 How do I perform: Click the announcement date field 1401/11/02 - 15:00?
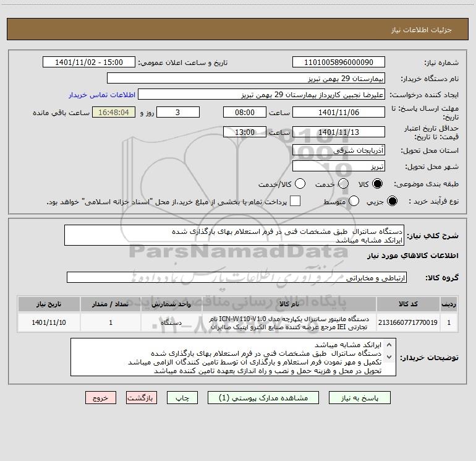pos(89,62)
